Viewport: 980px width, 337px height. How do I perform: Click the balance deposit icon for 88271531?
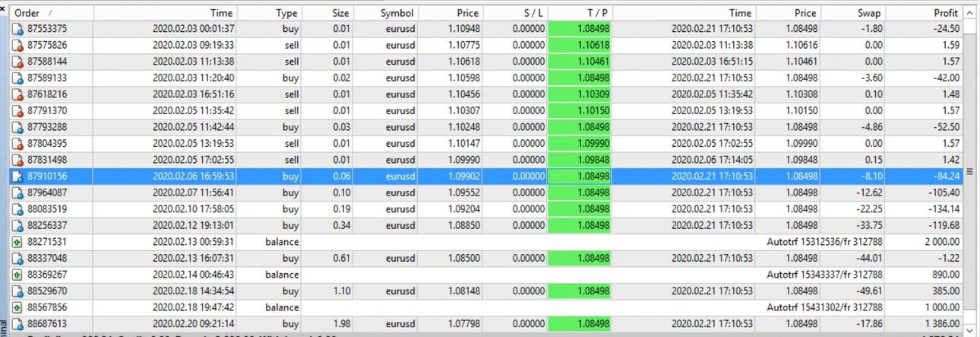(x=17, y=242)
